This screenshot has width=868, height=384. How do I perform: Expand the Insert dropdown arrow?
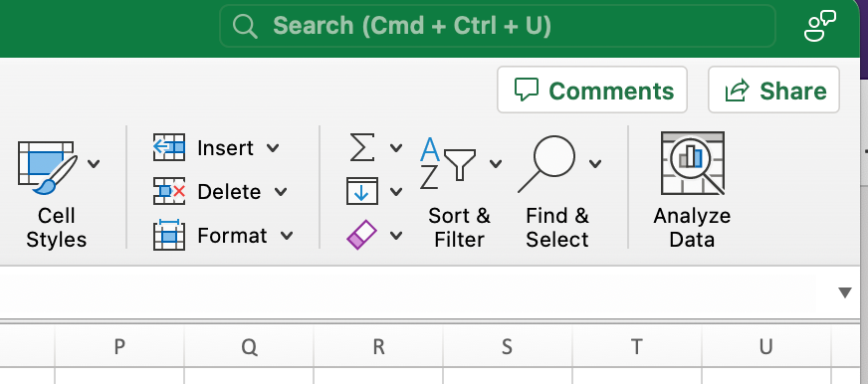273,148
